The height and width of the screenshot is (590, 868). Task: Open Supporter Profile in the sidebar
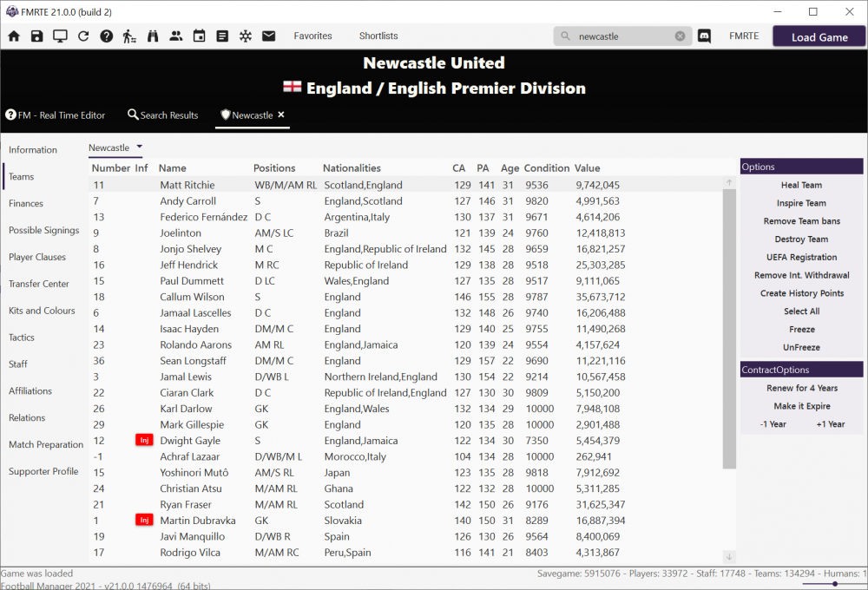43,471
